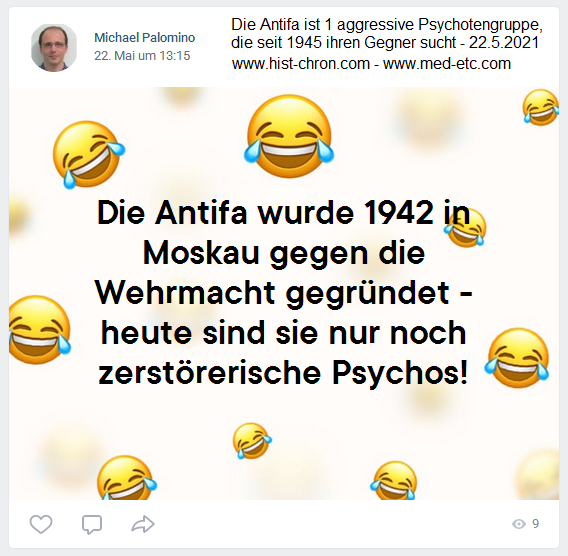Open comments via the speech bubble icon
Image resolution: width=568 pixels, height=556 pixels.
click(92, 524)
